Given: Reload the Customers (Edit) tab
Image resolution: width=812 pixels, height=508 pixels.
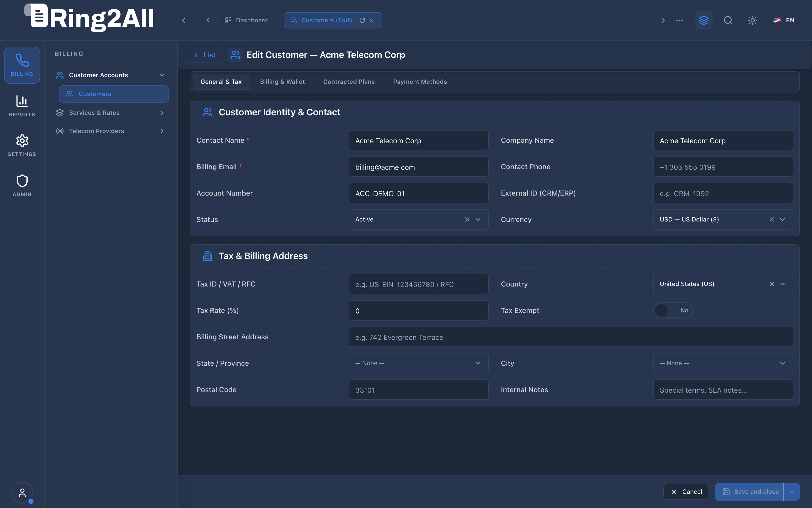Looking at the screenshot, I should (362, 20).
